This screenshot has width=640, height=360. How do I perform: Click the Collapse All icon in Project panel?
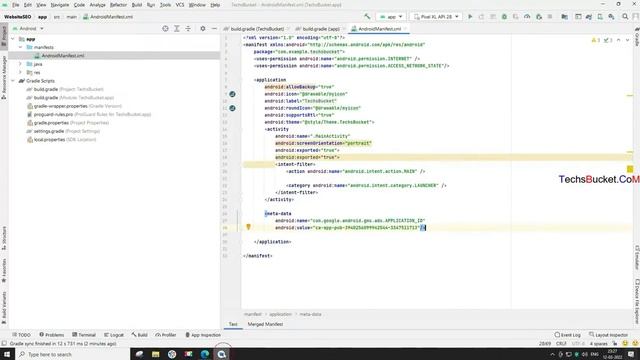tap(188, 29)
